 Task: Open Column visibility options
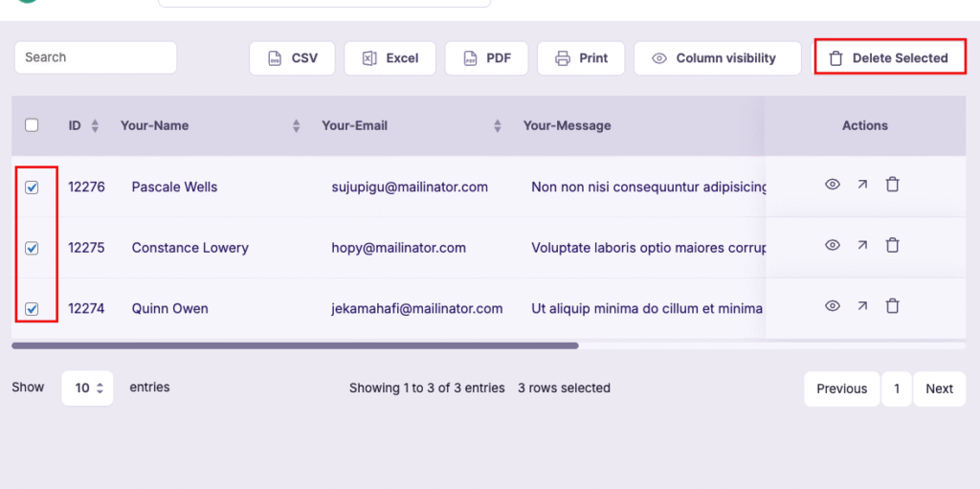point(718,58)
